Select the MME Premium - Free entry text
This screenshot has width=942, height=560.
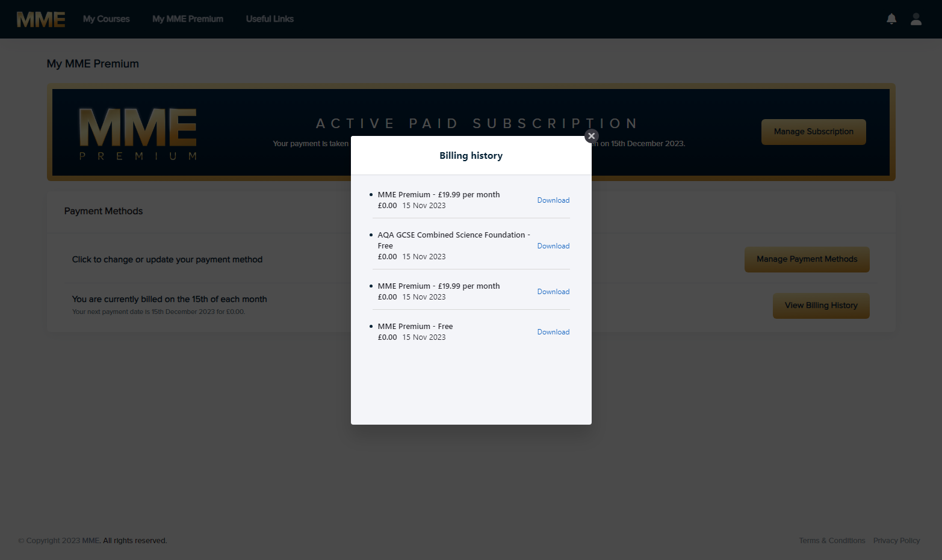tap(415, 327)
